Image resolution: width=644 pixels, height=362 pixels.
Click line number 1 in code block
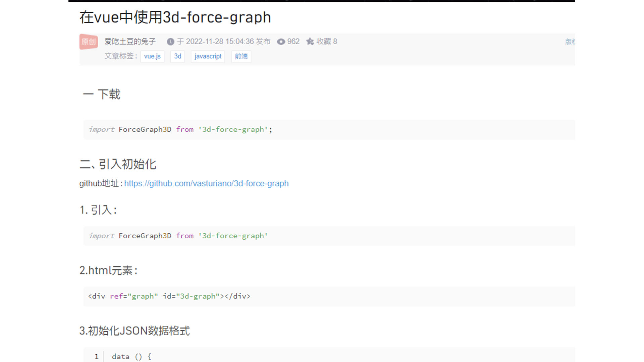[x=97, y=357]
